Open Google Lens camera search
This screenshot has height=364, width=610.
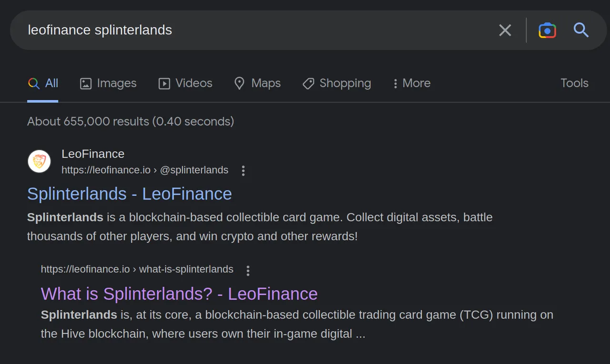(x=547, y=30)
